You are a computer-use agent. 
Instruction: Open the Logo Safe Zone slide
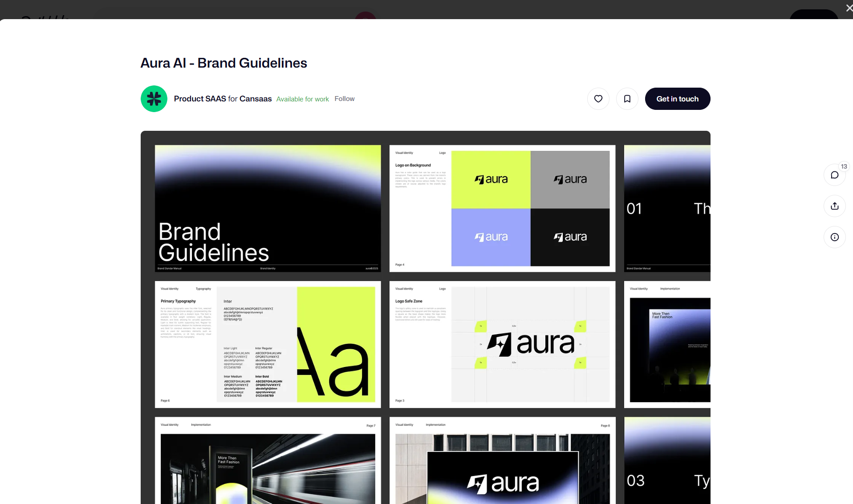pos(502,344)
